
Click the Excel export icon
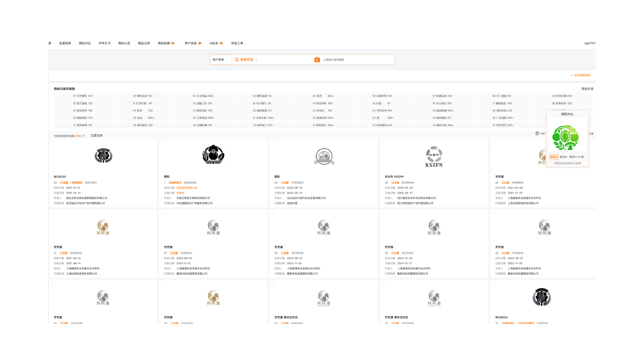pyautogui.click(x=537, y=133)
